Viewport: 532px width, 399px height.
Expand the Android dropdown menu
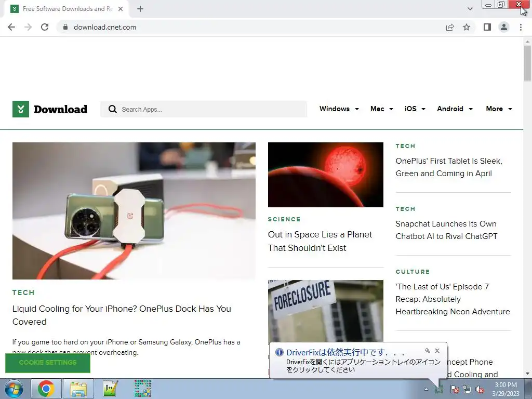455,109
